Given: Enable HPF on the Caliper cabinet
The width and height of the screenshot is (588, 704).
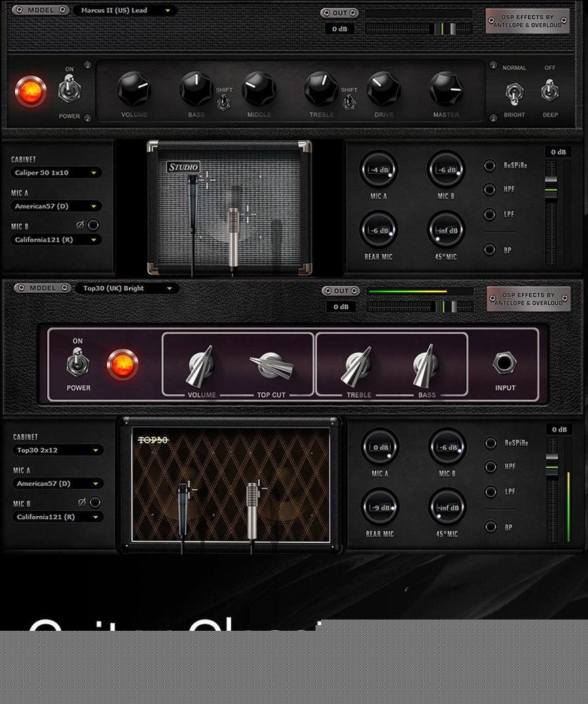Looking at the screenshot, I should pos(489,189).
